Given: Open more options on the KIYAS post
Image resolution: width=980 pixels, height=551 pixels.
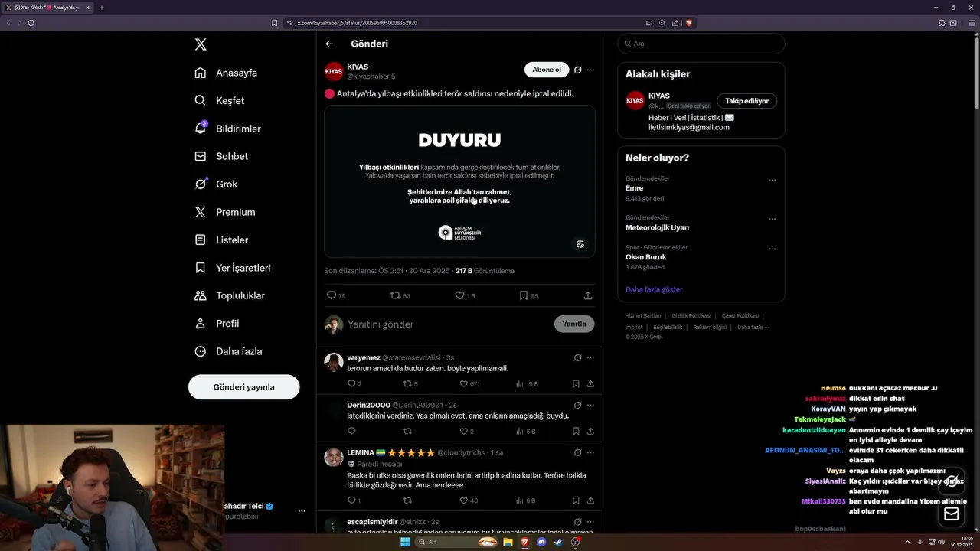Looking at the screenshot, I should pyautogui.click(x=590, y=70).
